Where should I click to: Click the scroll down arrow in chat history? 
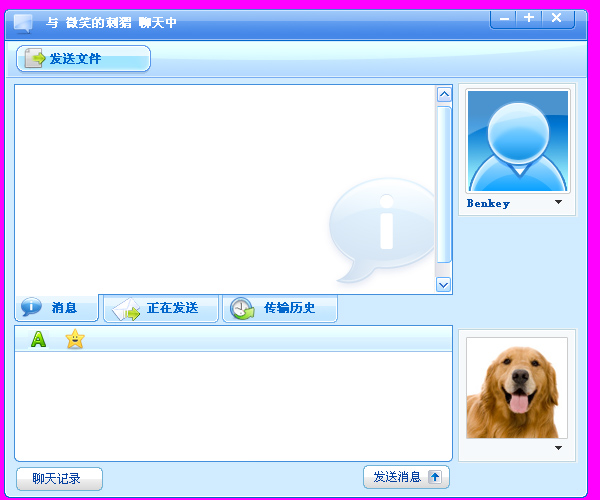click(443, 285)
